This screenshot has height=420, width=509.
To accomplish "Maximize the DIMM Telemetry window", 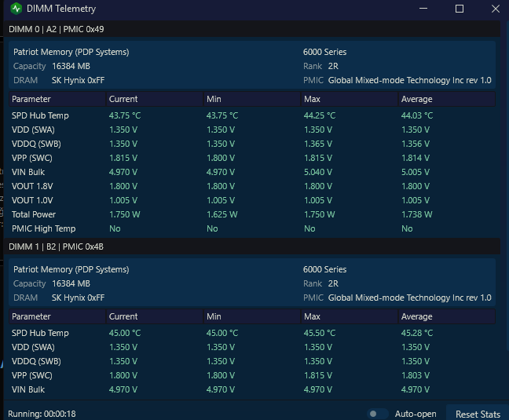I will point(460,9).
